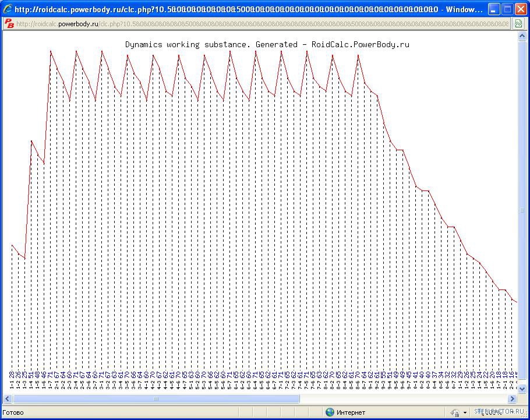The image size is (530, 420).
Task: Click the 'Интернет' security zone label
Action: point(351,412)
